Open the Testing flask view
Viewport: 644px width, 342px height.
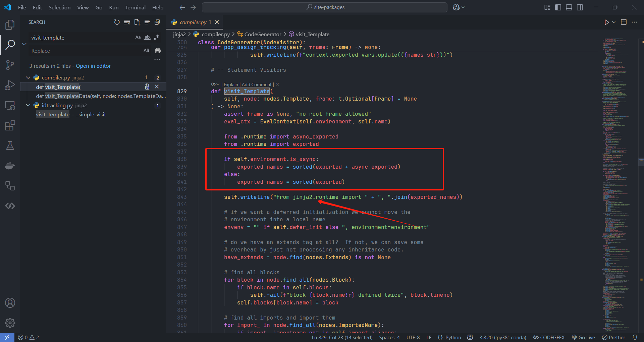point(10,146)
